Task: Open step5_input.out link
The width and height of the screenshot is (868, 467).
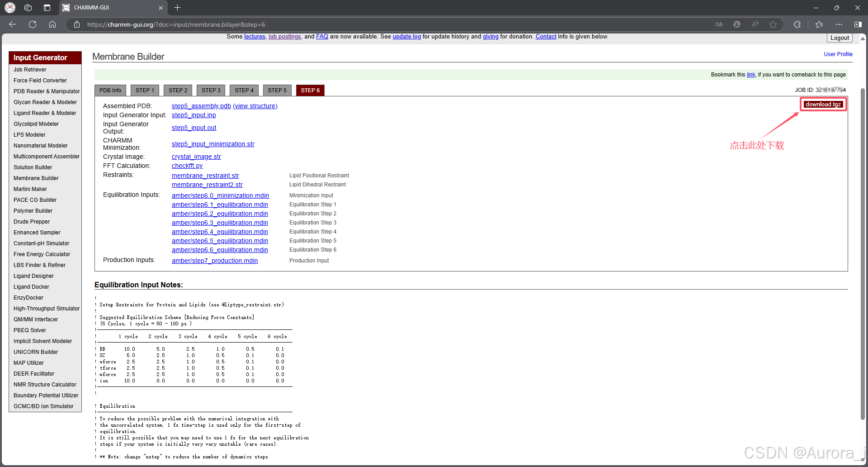Action: (194, 128)
